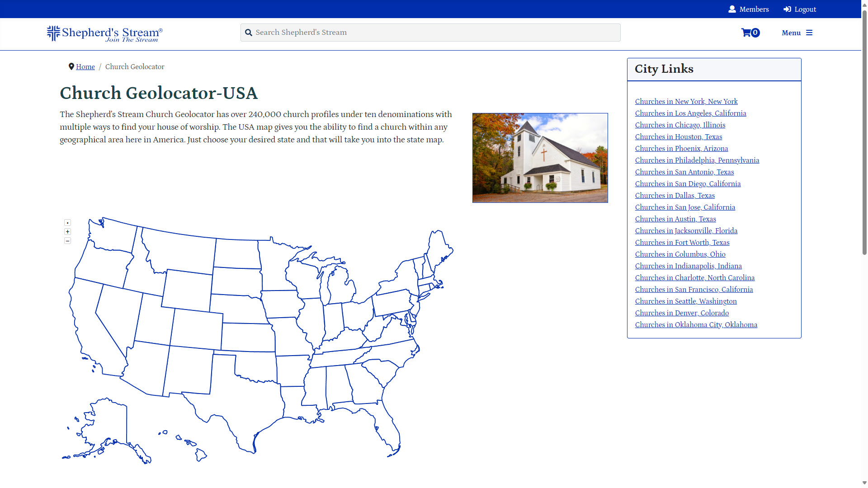
Task: Select the Logout menu item
Action: click(x=800, y=9)
